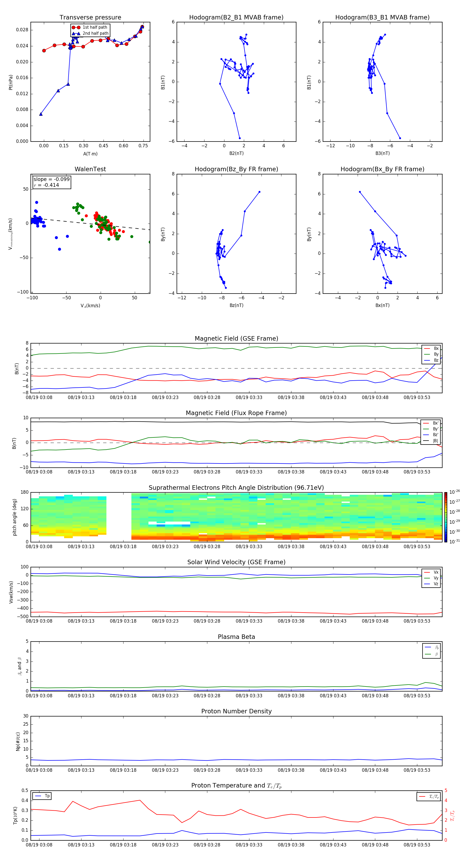Click the "|B|" entry in Flux Rope legend

[x=431, y=441]
